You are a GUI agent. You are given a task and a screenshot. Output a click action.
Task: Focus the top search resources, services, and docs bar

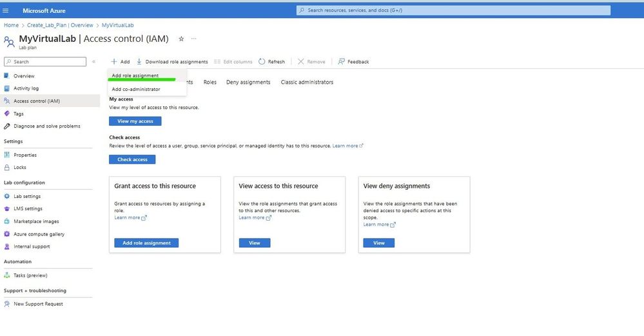453,10
